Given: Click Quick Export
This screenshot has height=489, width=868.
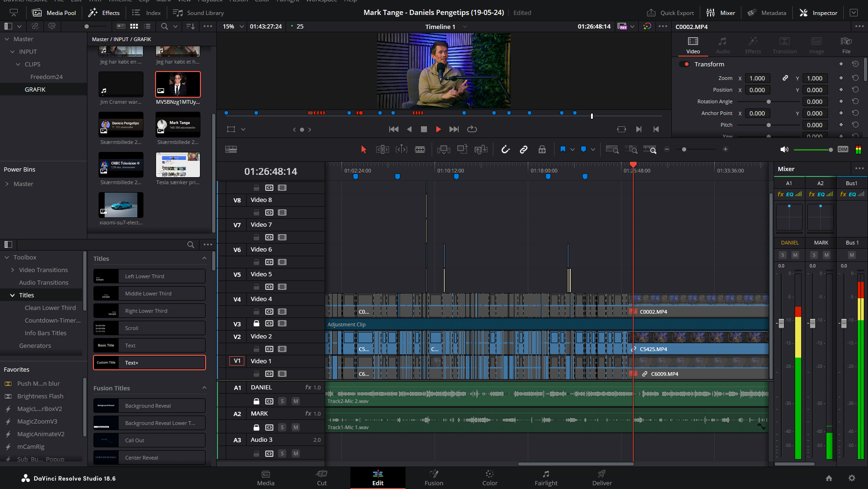Looking at the screenshot, I should pyautogui.click(x=670, y=13).
